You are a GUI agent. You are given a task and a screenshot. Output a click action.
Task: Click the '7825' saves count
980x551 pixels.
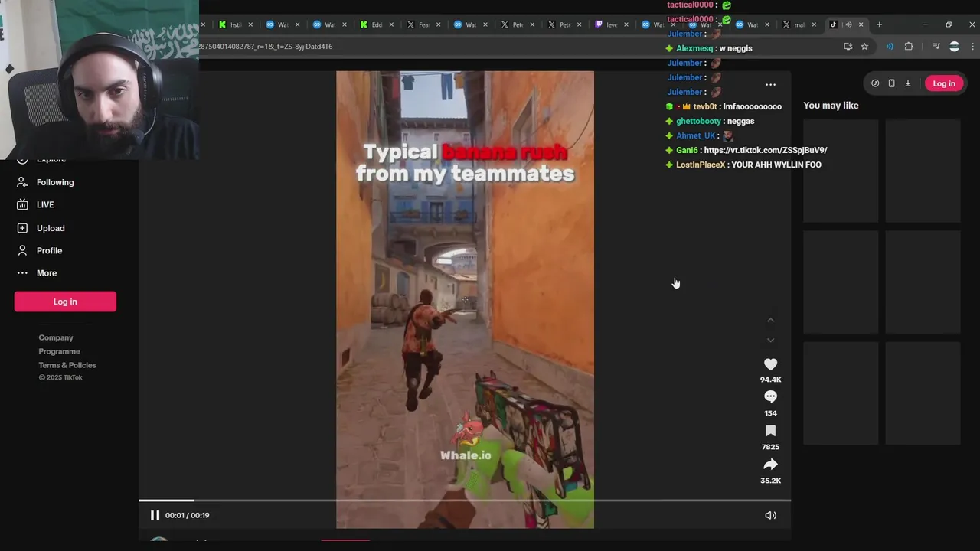(770, 447)
